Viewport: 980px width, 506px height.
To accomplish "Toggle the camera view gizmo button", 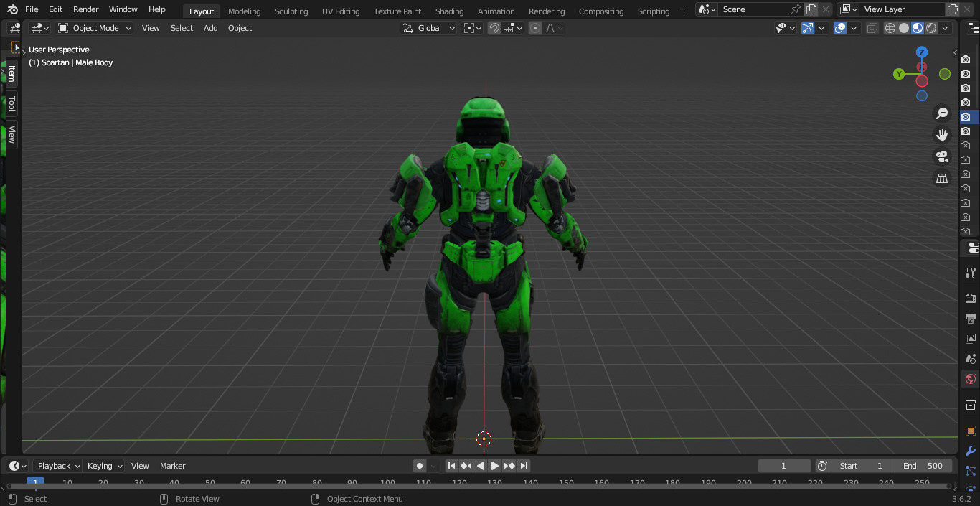I will click(942, 156).
